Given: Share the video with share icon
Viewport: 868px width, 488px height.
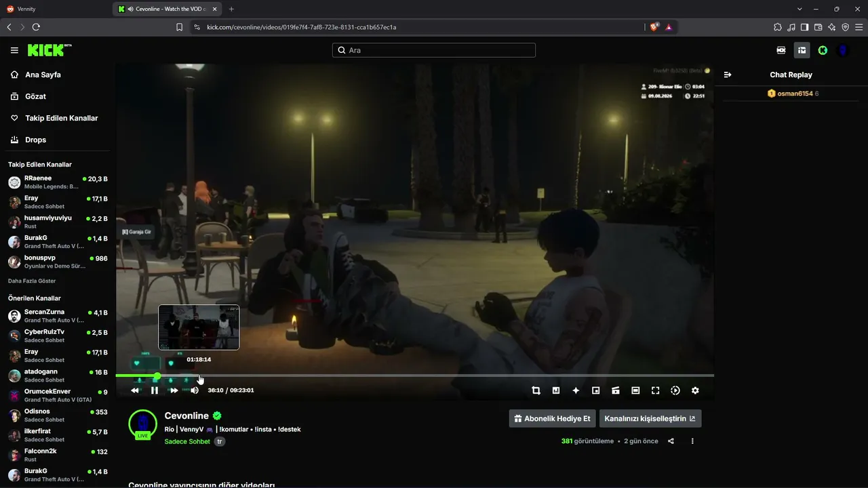Looking at the screenshot, I should click(671, 441).
